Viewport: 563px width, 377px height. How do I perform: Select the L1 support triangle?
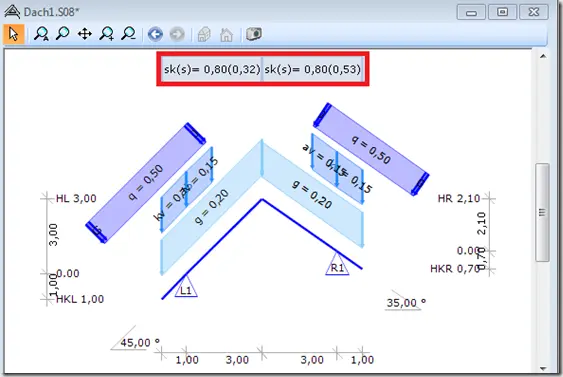186,287
